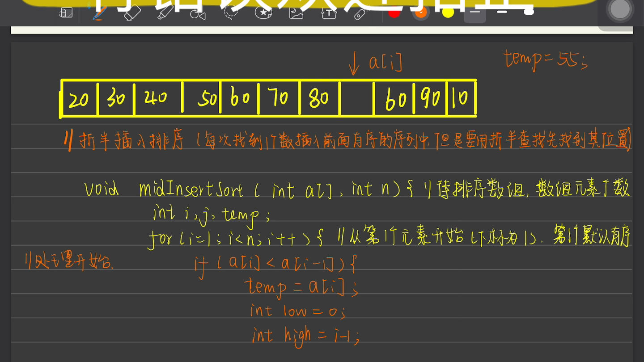Select the medium stroke width
Screen dimensions: 644x362
click(x=502, y=13)
